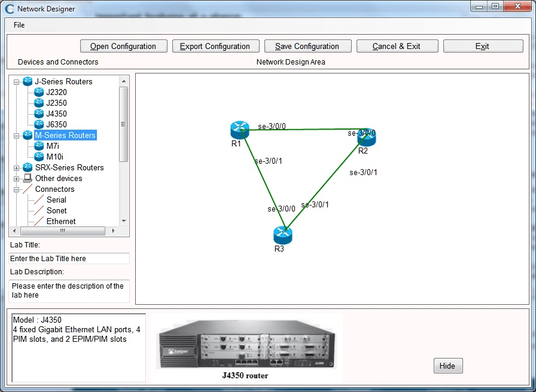Viewport: 536px width, 392px height.
Task: Select the R2 router icon in design area
Action: tap(366, 136)
